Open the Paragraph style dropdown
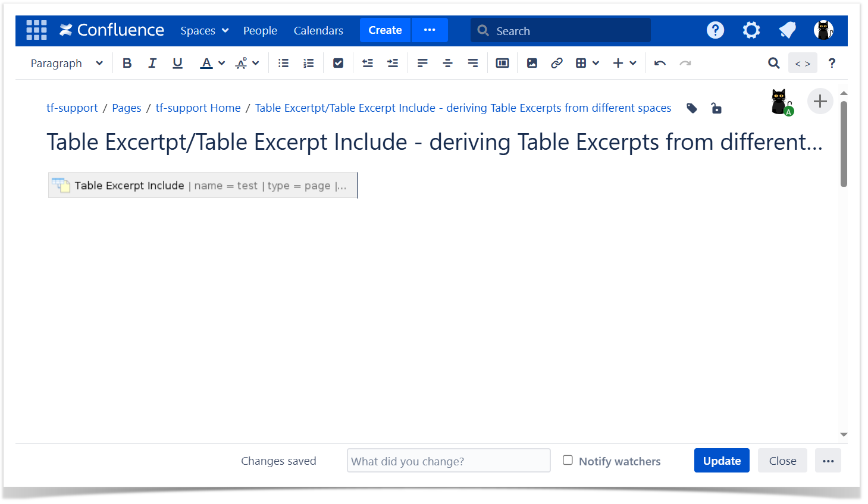 click(66, 63)
